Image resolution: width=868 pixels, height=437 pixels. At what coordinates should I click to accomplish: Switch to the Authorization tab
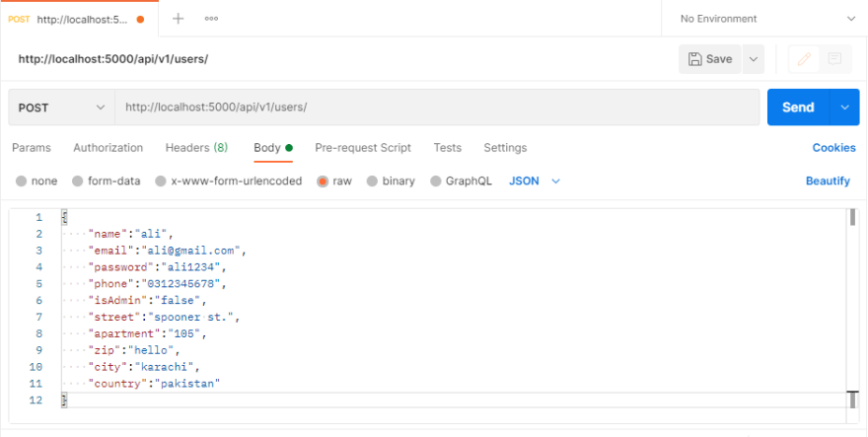click(x=108, y=148)
